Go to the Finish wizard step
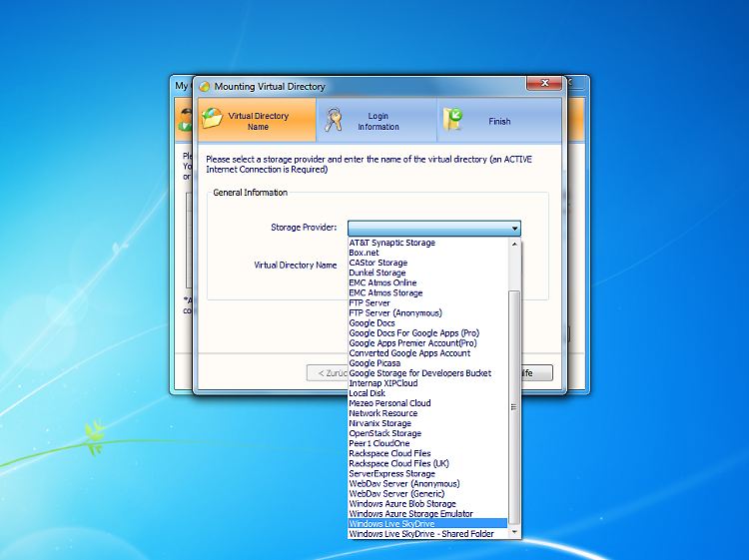The image size is (749, 560). click(498, 122)
